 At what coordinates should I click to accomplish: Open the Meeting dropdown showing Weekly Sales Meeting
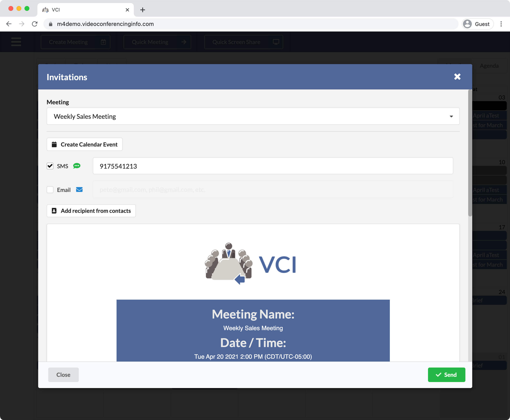(x=253, y=116)
